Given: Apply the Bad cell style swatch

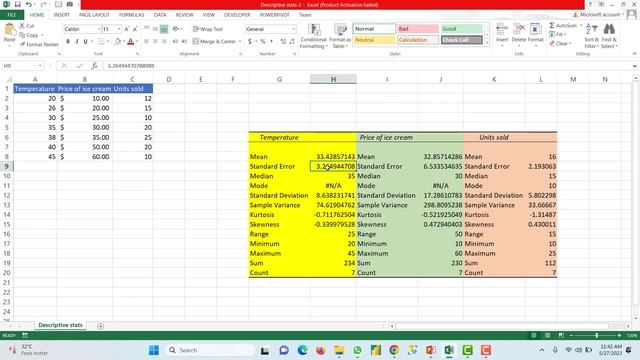Looking at the screenshot, I should 418,29.
